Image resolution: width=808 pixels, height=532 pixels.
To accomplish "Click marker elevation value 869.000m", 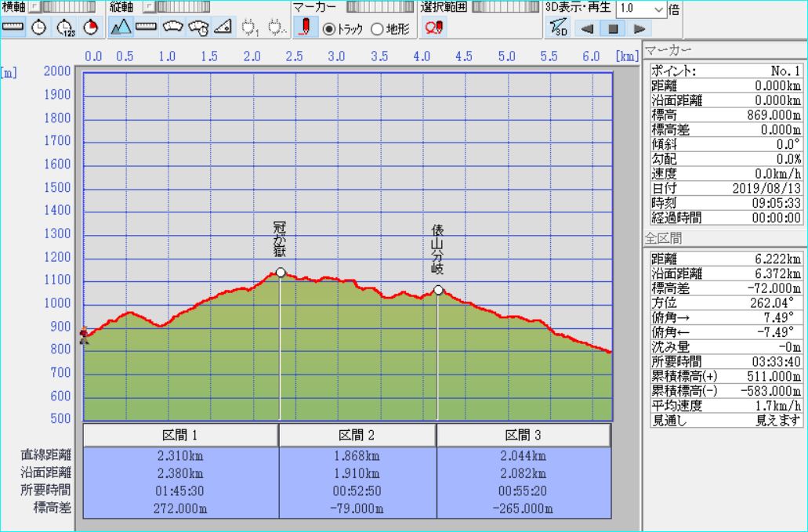I will click(774, 115).
